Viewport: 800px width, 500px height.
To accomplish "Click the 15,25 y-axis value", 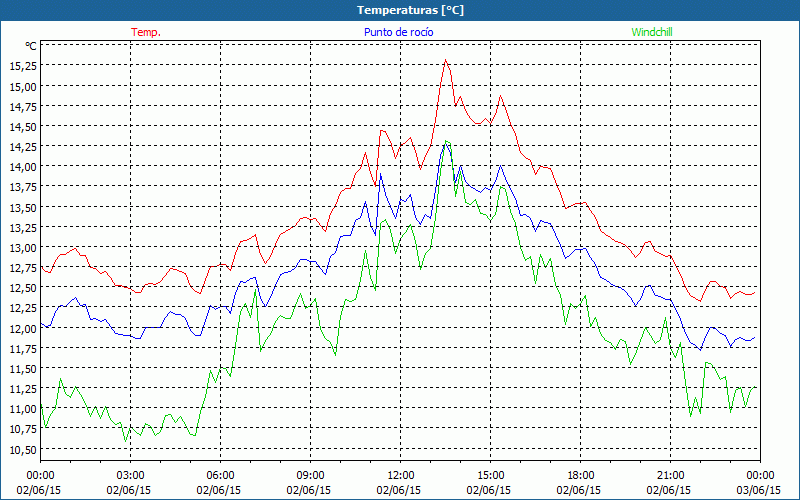I will pos(23,66).
